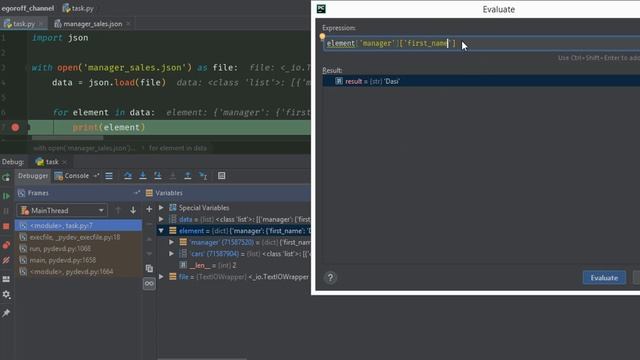This screenshot has height=360, width=640.
Task: Pin the debug tab with pin icon
Action: tap(6, 313)
